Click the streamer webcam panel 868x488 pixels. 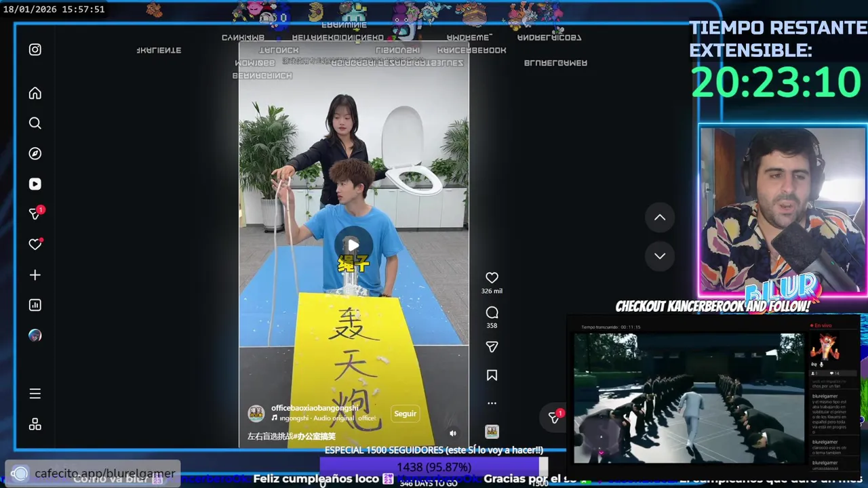(x=783, y=211)
